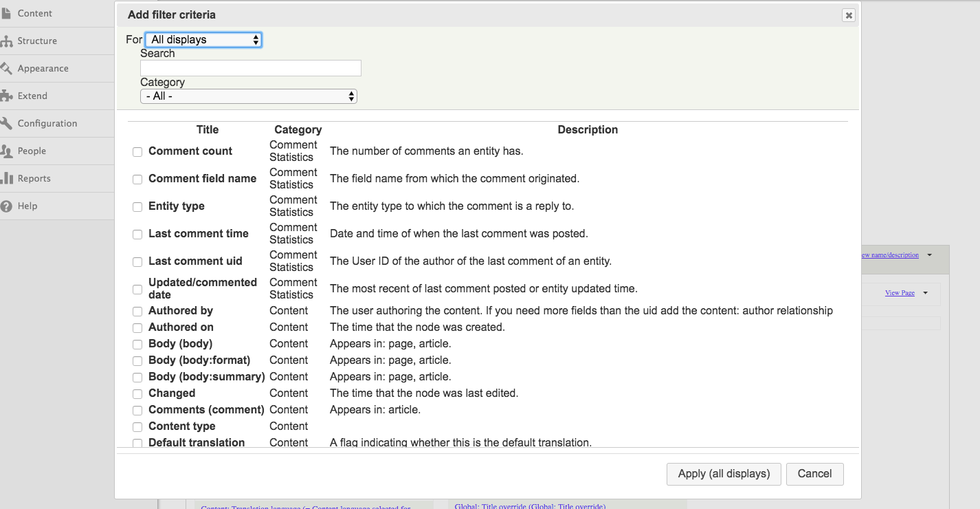Expand the View Page dropdown arrow
Screen dimensions: 980x509
tap(925, 293)
